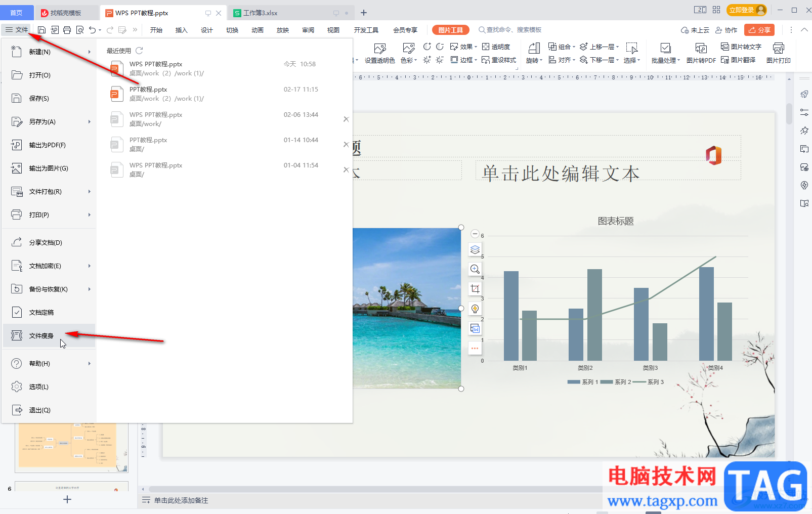Switch to 工作簿3.xlsx tab
Viewport: 812px width, 514px height.
[x=290, y=13]
